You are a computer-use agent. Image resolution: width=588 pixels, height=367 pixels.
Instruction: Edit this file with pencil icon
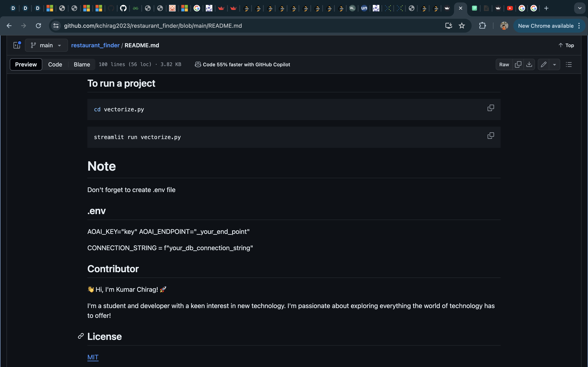pos(543,64)
